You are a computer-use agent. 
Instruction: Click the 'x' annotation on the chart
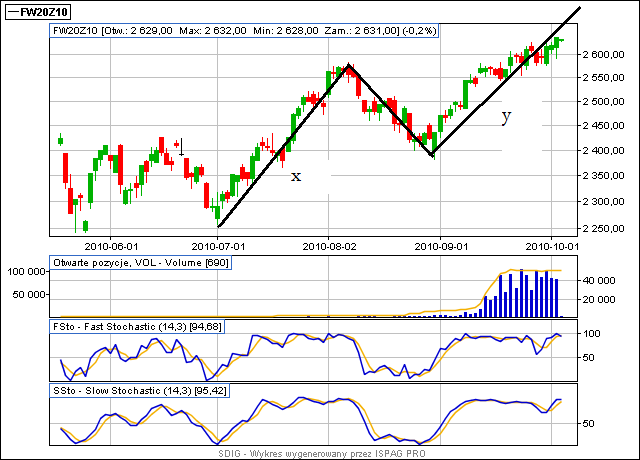click(x=295, y=177)
